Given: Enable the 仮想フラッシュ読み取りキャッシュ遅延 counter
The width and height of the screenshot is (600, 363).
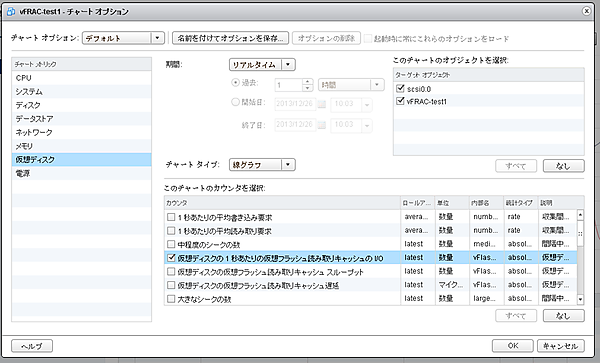Looking at the screenshot, I should click(x=171, y=285).
